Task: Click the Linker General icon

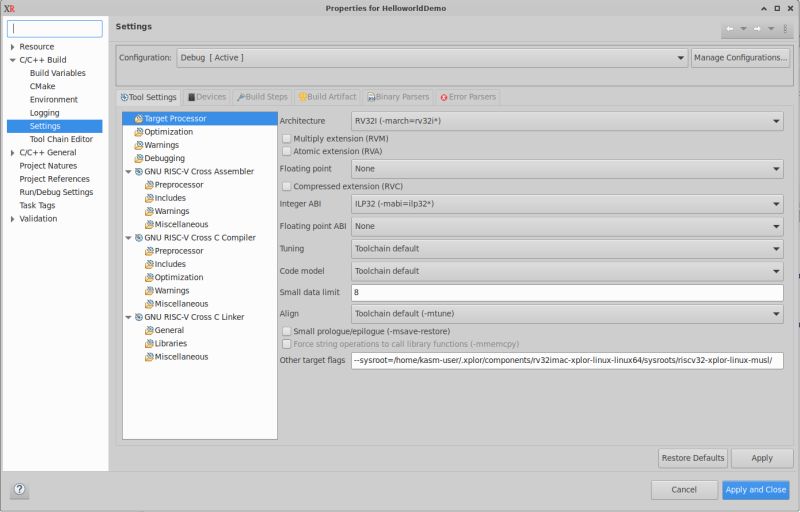Action: click(149, 330)
